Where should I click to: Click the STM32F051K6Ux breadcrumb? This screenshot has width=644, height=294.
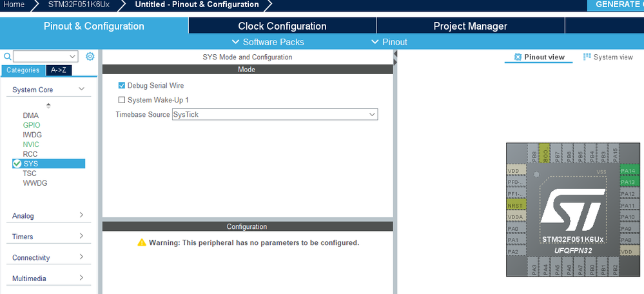(79, 5)
